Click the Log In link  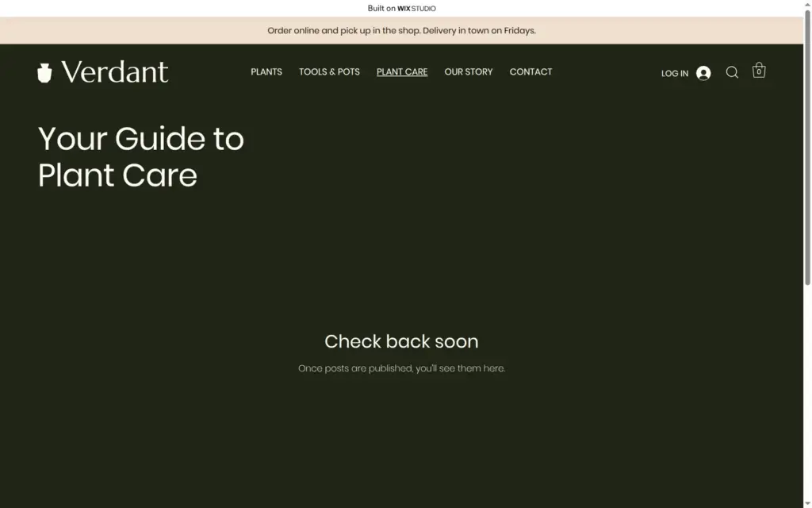[675, 74]
